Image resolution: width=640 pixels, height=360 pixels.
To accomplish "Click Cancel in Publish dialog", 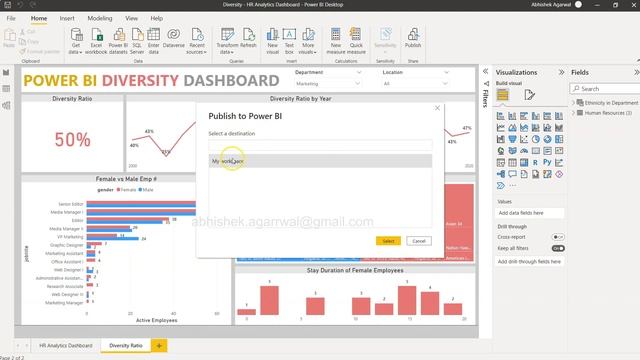I will (x=419, y=241).
